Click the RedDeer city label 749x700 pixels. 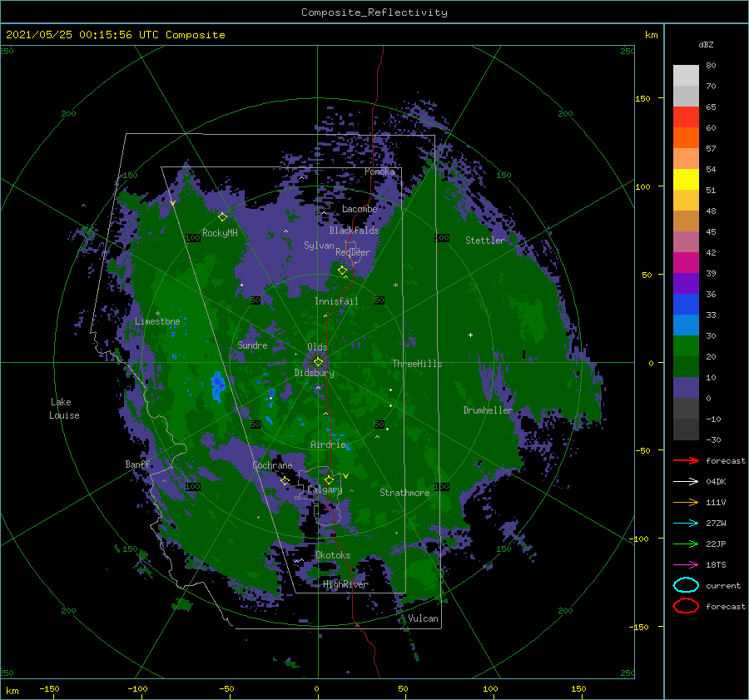point(353,252)
